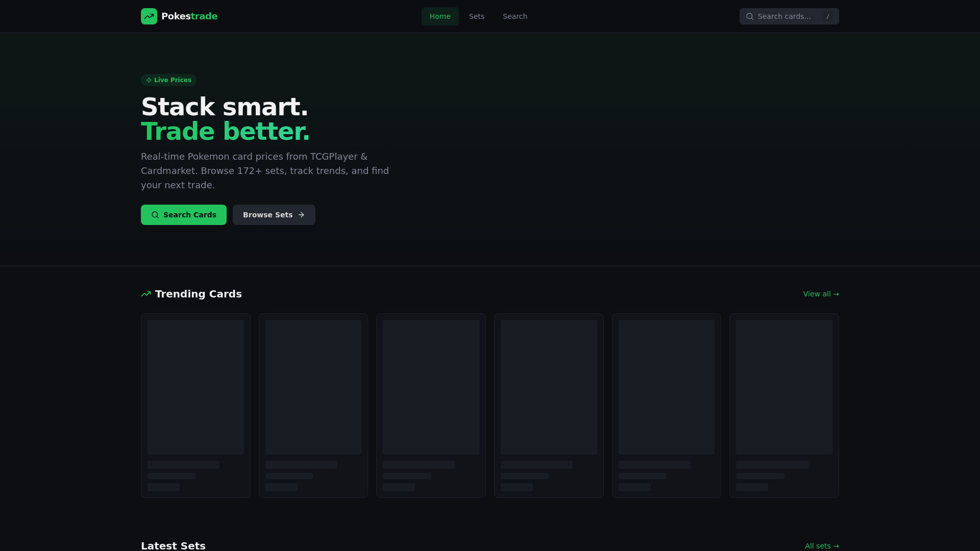The image size is (980, 551).
Task: Click the magnifier icon on Search Cards button
Action: click(x=155, y=215)
